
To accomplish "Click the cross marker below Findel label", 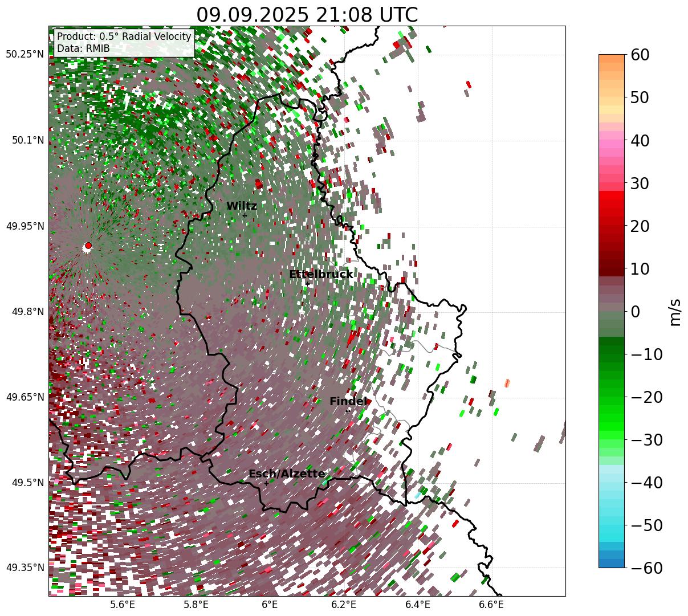I will coord(348,410).
